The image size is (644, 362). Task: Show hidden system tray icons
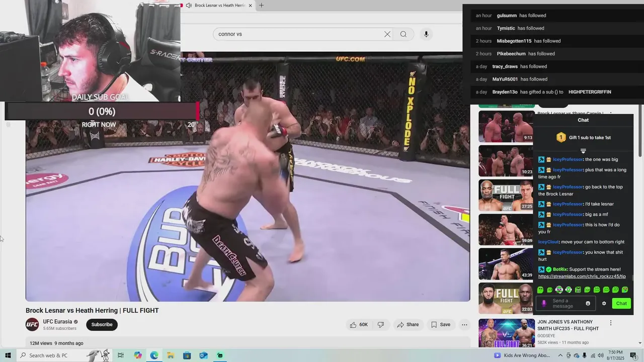point(561,355)
